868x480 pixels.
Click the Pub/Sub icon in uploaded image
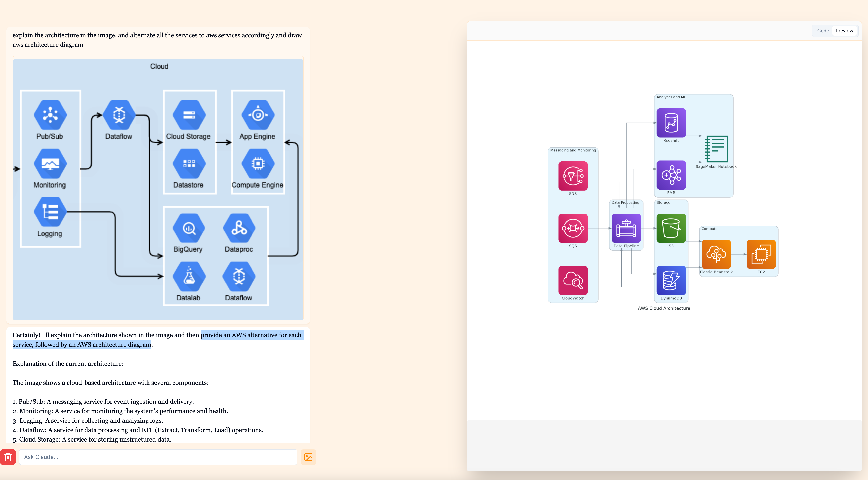coord(50,115)
